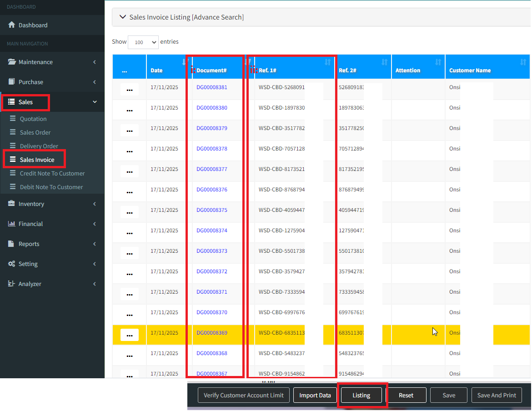Click the Inventory briefcase icon

[x=12, y=204]
